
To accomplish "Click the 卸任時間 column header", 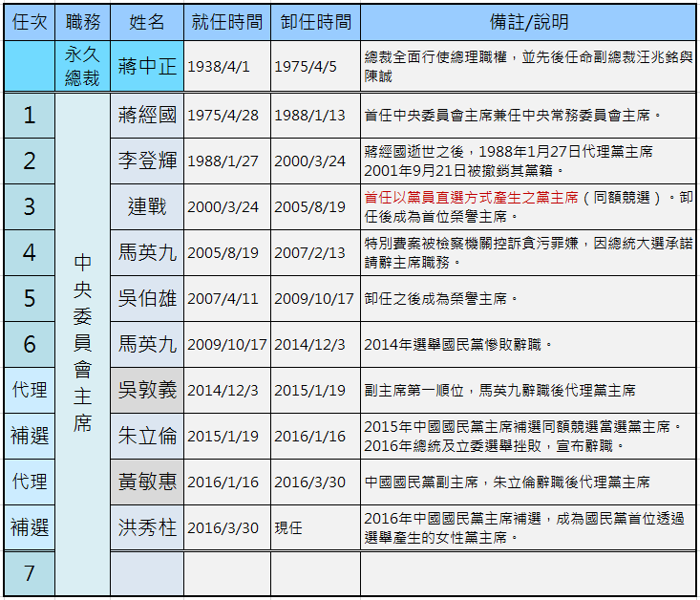I will pyautogui.click(x=316, y=22).
